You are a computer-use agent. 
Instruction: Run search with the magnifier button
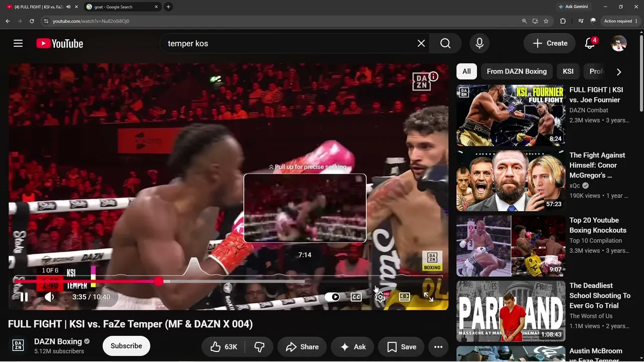point(445,43)
